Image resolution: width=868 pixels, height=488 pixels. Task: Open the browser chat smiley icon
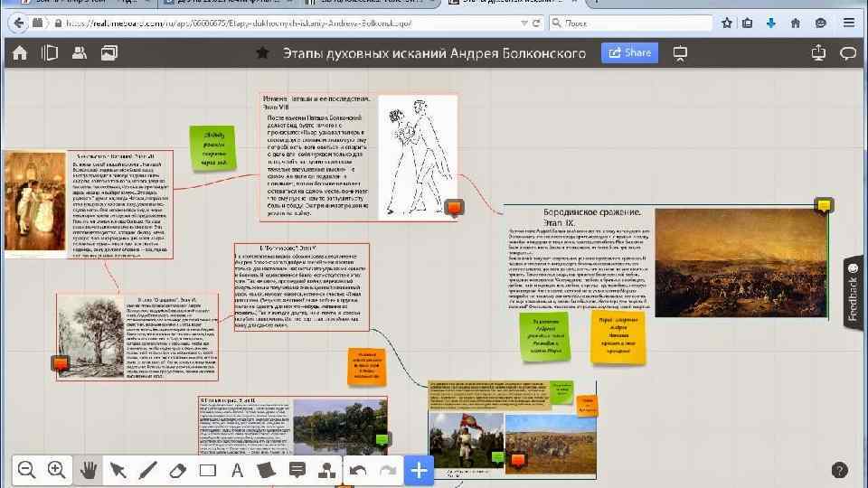[x=821, y=23]
